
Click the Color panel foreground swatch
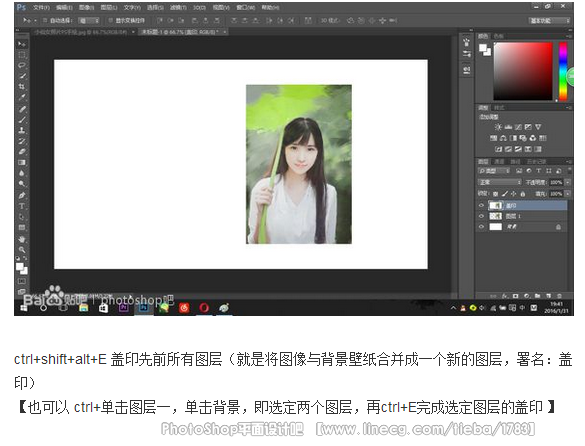(x=483, y=48)
